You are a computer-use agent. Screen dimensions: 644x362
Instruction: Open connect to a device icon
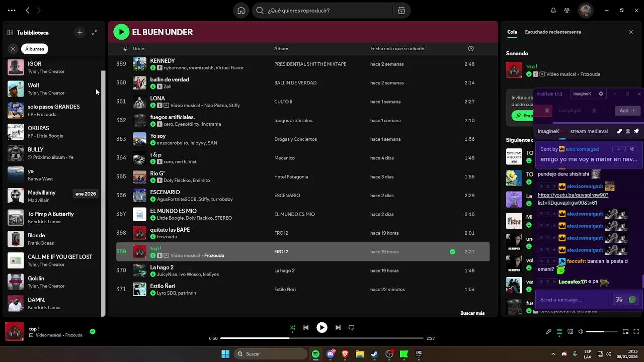pos(571,332)
